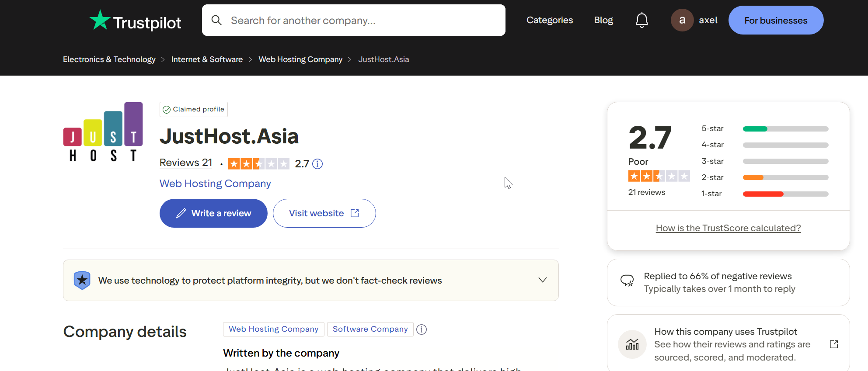Screen dimensions: 868x371
Task: Click the TrustScore info icon beside 2.7
Action: click(317, 164)
